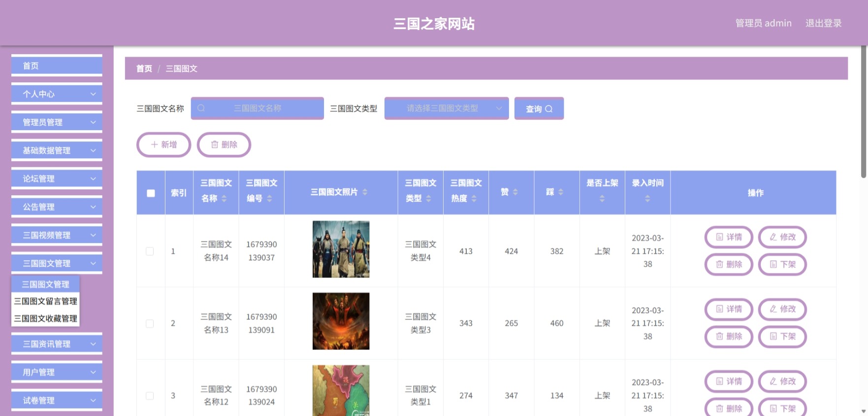
Task: Click 三国之家网站 header title
Action: coord(434,24)
